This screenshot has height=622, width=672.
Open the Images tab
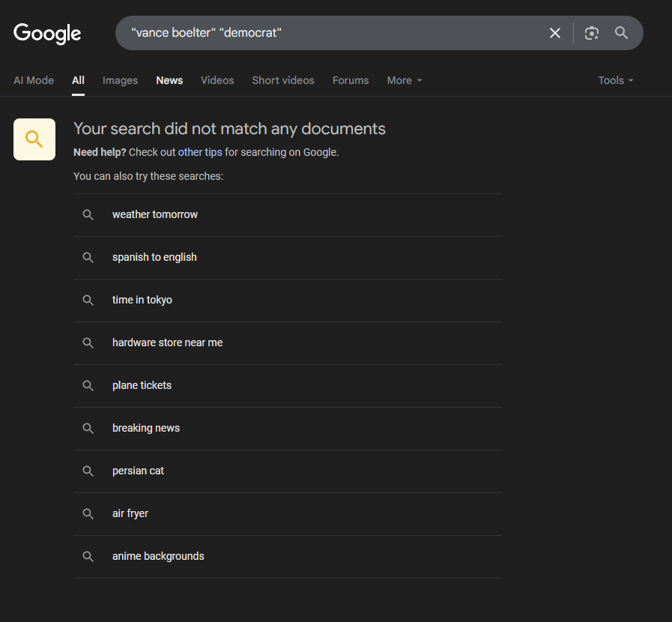pyautogui.click(x=120, y=80)
